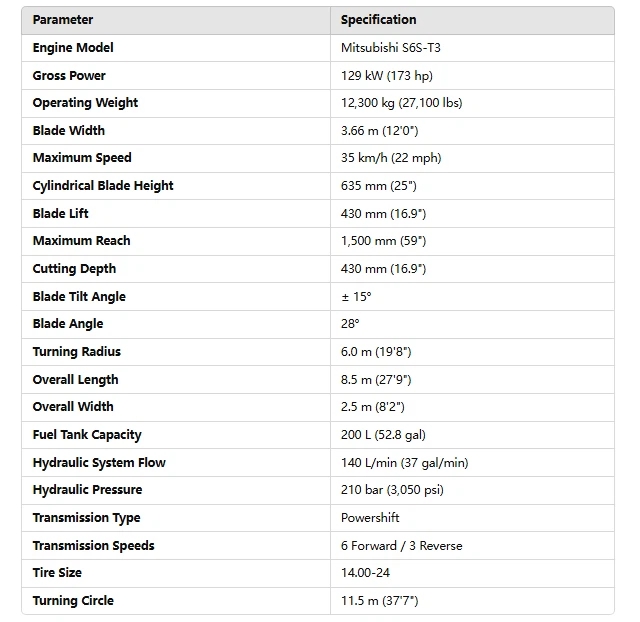Viewport: 640px width, 622px height.
Task: Select the Hydraulic Pressure value 210 bar
Action: click(392, 490)
